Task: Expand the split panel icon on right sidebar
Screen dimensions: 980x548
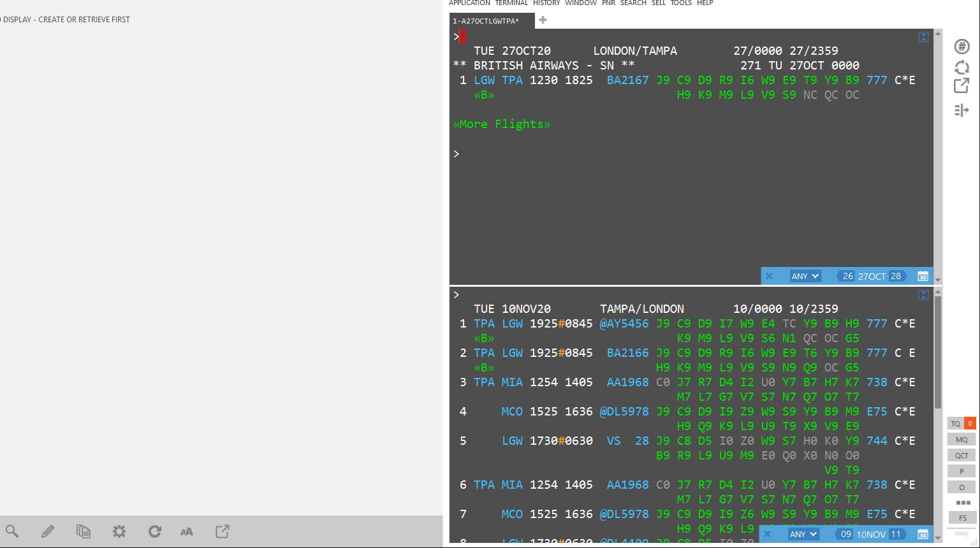Action: coord(962,110)
